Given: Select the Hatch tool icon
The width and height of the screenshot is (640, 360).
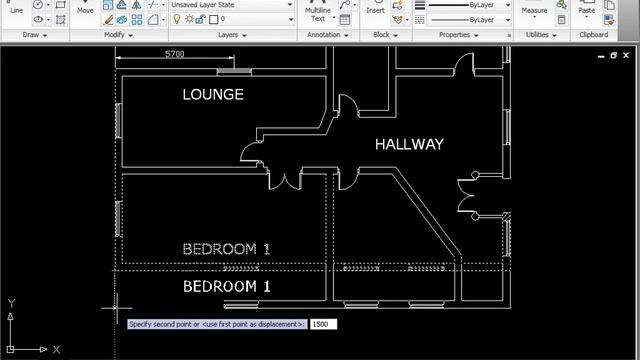Looking at the screenshot, I should [60, 19].
